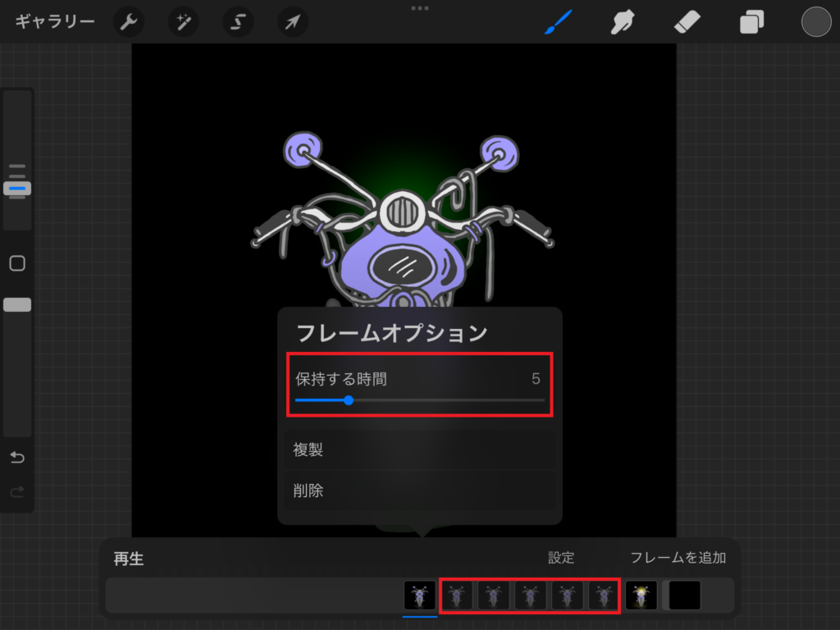The image size is (840, 630).
Task: Select the Eraser tool
Action: coord(687,22)
